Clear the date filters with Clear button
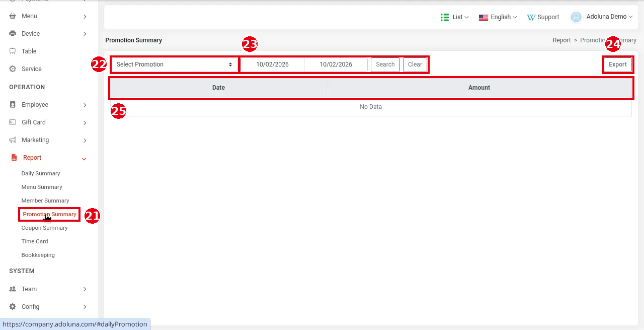This screenshot has width=644, height=330. coord(415,64)
